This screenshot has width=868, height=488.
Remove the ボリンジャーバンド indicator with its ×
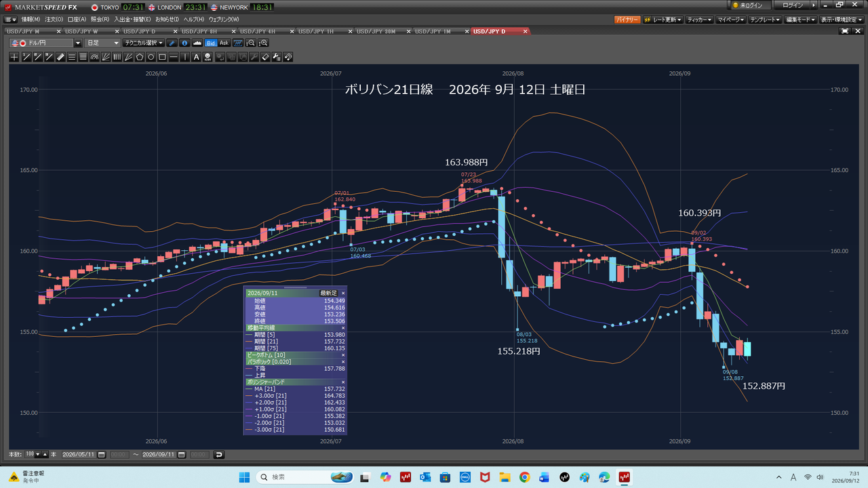343,382
